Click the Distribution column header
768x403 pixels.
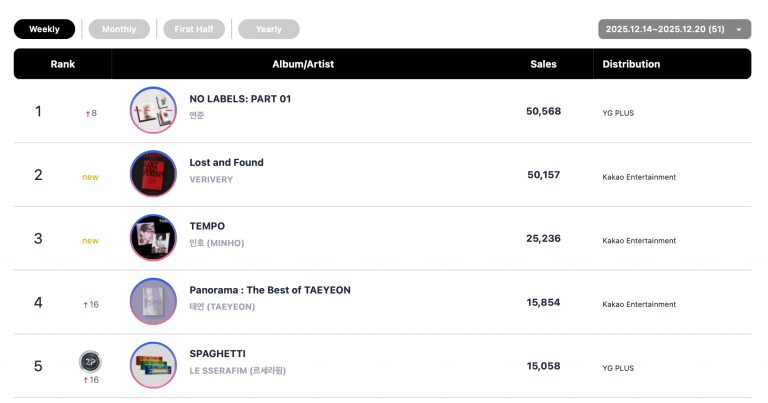pos(631,64)
